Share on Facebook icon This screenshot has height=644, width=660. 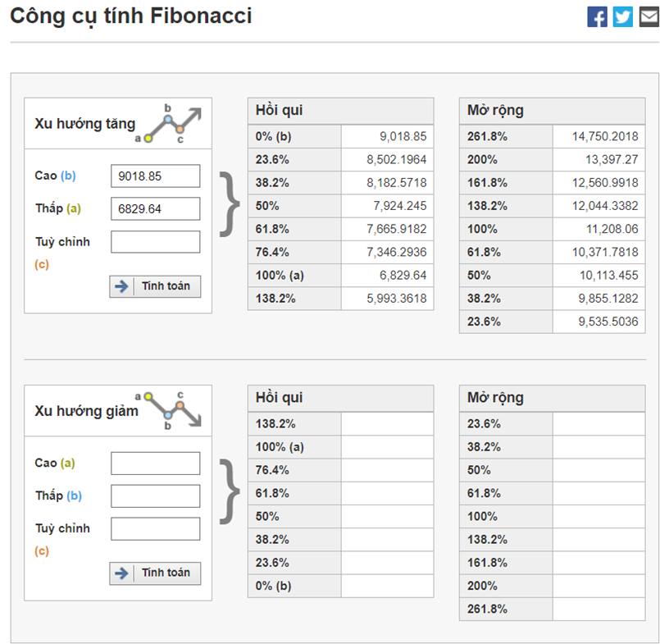pos(597,16)
